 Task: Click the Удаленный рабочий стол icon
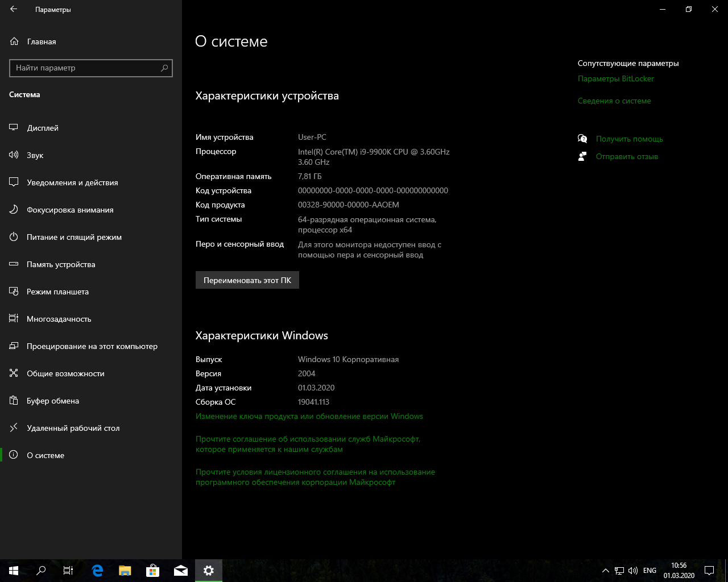(x=14, y=428)
